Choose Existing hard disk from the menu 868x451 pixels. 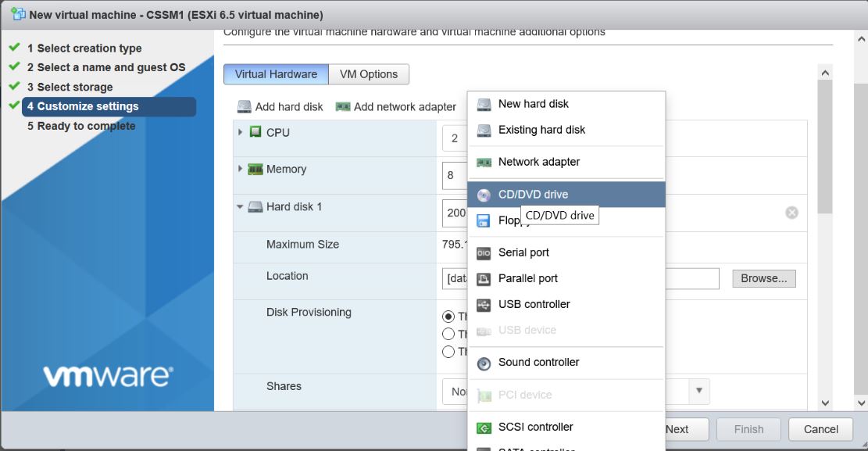[566, 131]
